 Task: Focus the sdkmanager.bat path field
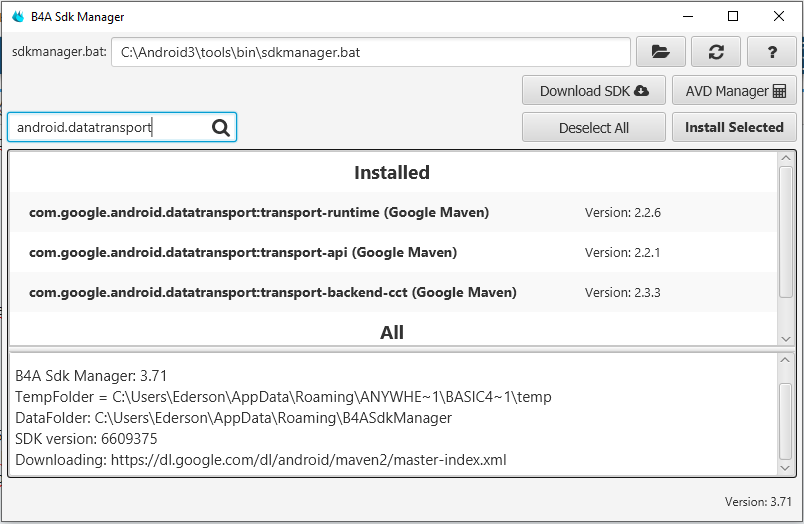coord(370,52)
